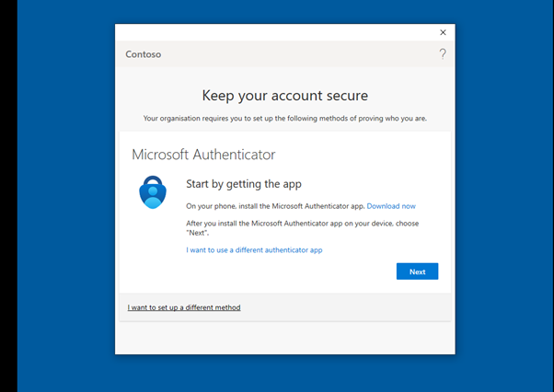554x392 pixels.
Task: Choose I want to use a different authenticator app
Action: click(x=254, y=250)
